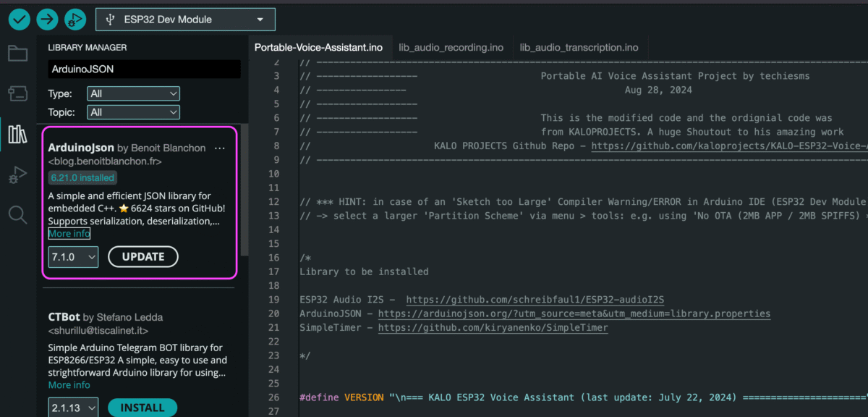The image size is (868, 417).
Task: Open the Topic filter dropdown
Action: [133, 111]
